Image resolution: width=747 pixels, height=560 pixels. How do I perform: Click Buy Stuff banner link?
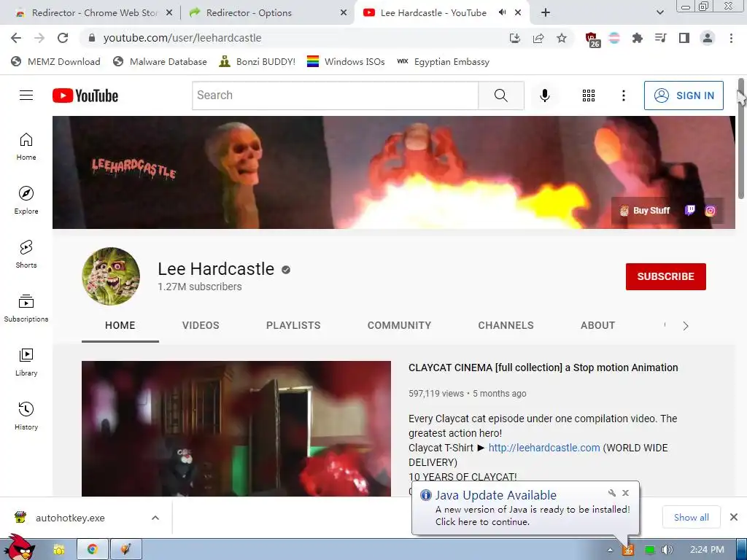[645, 211]
